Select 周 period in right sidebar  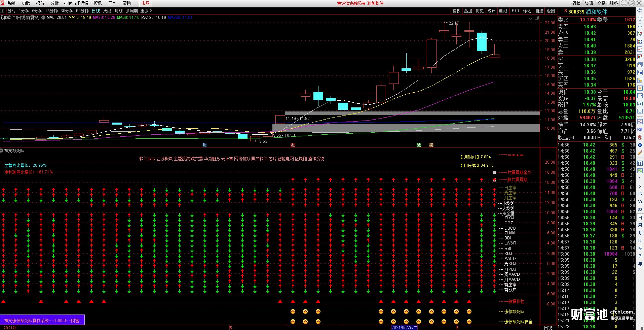[640, 225]
